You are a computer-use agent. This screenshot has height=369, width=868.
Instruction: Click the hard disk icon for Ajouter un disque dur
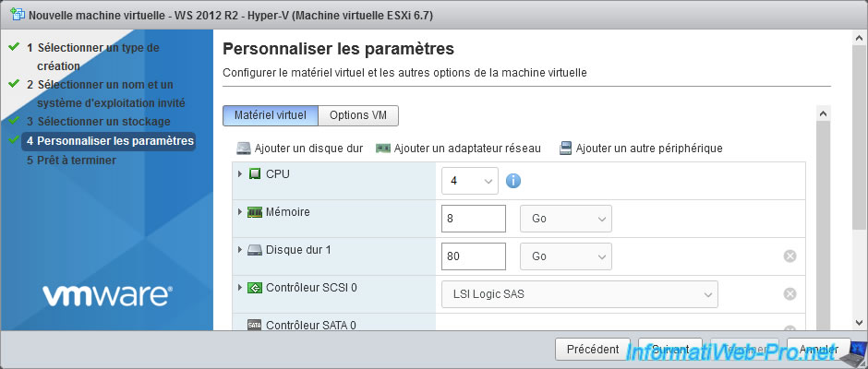tap(244, 149)
